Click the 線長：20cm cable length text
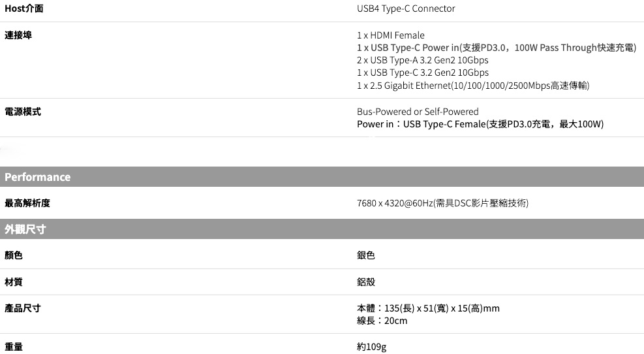This screenshot has height=354, width=644. [382, 321]
